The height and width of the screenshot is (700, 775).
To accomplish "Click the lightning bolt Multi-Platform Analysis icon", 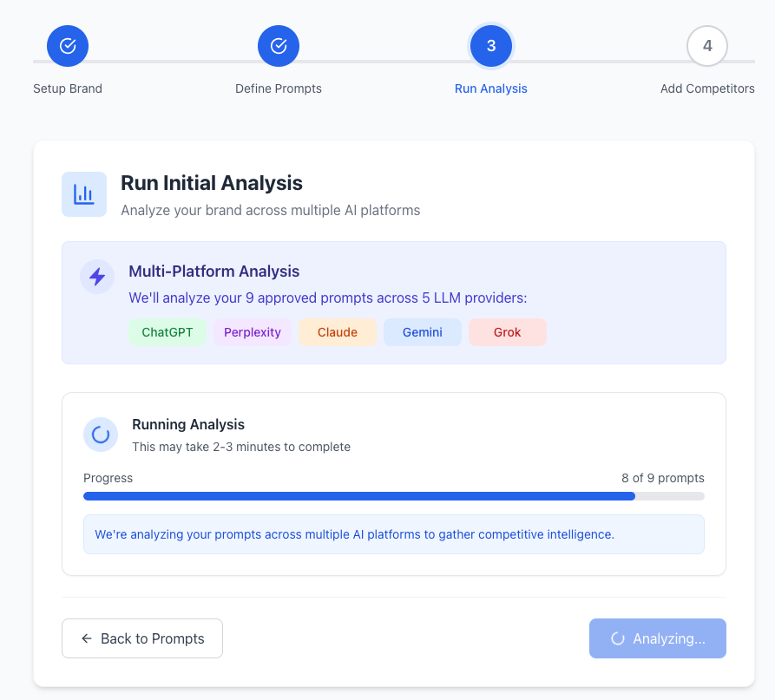I will point(96,276).
